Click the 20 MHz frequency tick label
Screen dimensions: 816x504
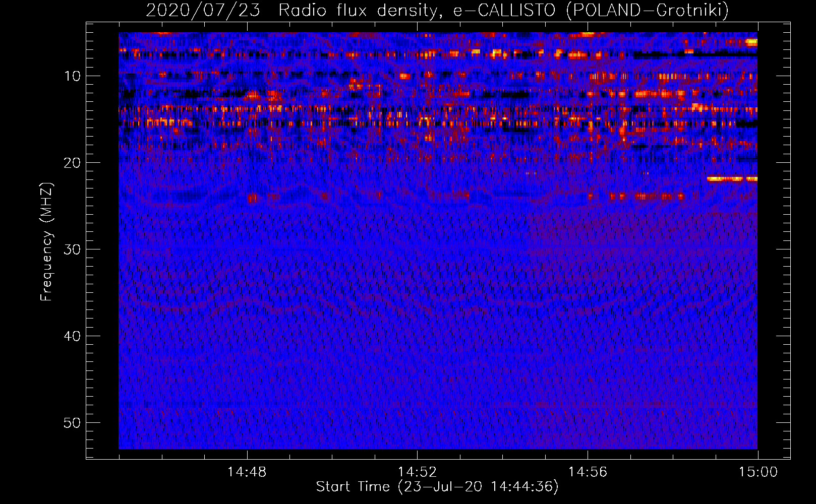pyautogui.click(x=72, y=163)
